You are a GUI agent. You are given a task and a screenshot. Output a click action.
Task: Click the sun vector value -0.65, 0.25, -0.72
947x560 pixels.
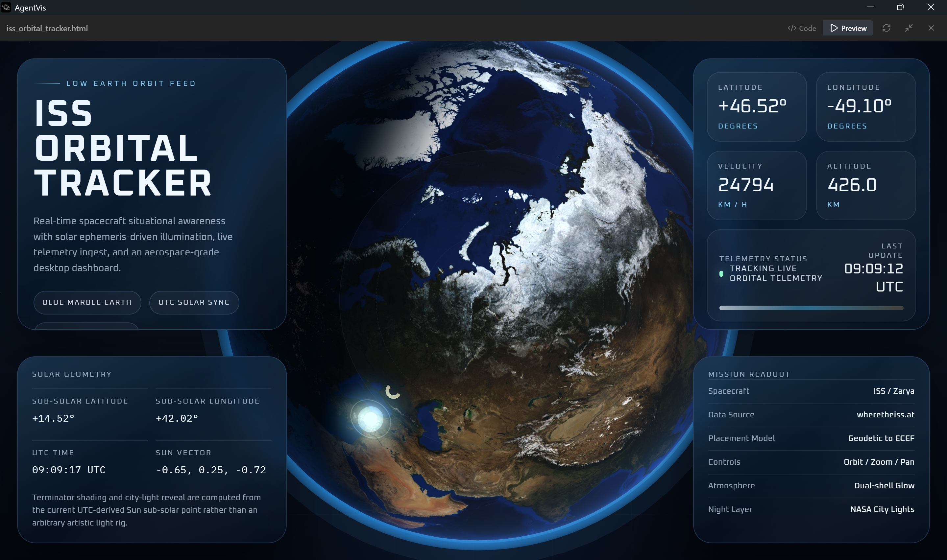point(211,470)
